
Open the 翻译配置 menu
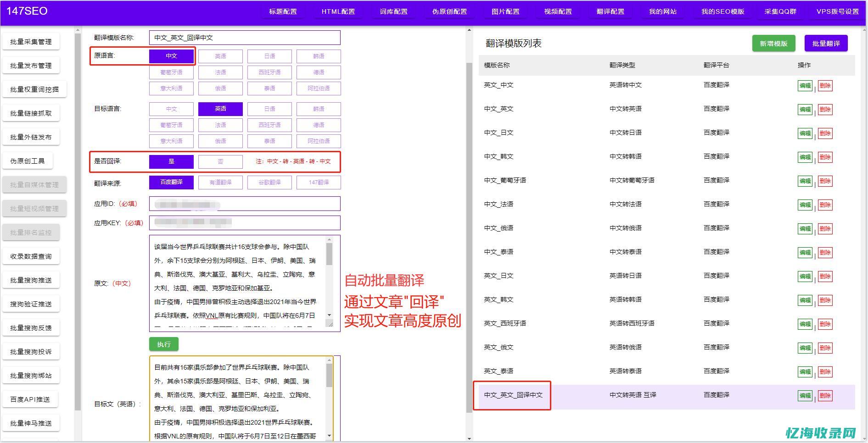click(x=610, y=11)
